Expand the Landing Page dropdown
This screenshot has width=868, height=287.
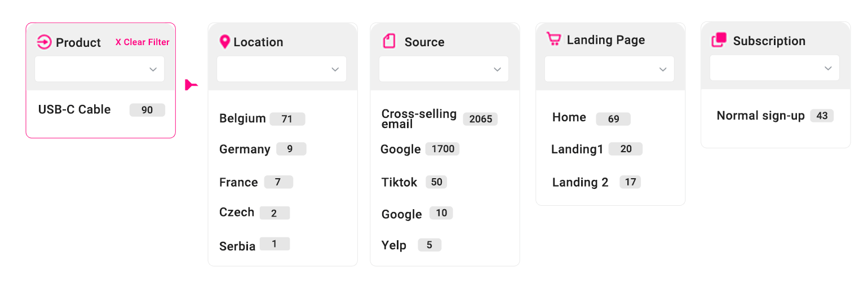click(609, 69)
